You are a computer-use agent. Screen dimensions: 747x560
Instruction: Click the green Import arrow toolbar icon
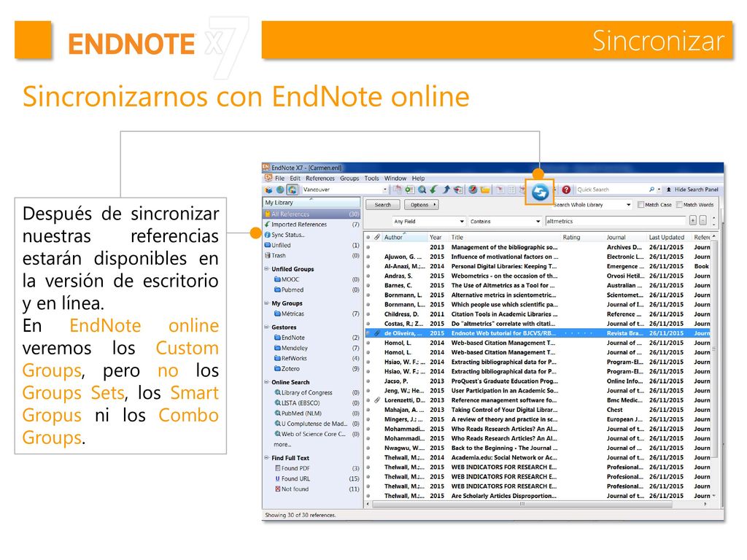[x=433, y=190]
